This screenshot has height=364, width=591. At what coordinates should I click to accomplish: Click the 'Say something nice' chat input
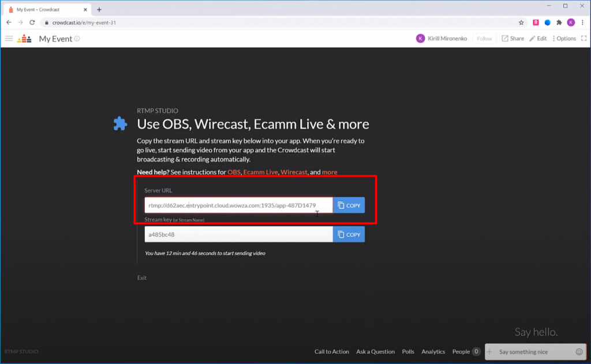[x=536, y=352]
